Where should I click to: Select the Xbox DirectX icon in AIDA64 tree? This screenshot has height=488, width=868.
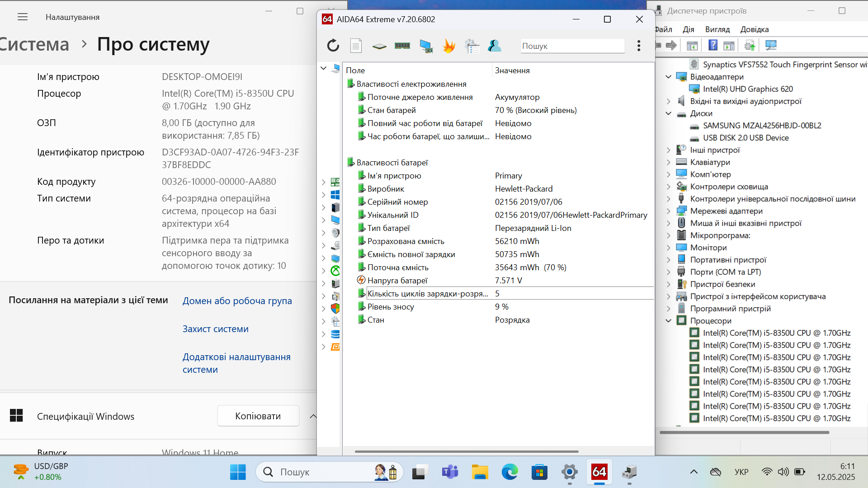point(335,271)
